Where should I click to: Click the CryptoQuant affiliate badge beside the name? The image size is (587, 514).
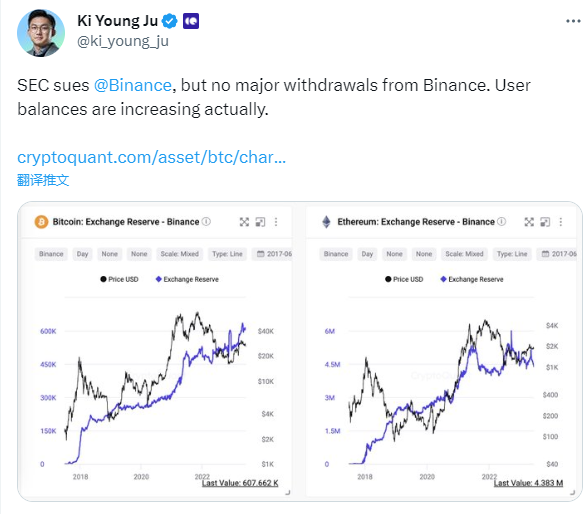(191, 21)
